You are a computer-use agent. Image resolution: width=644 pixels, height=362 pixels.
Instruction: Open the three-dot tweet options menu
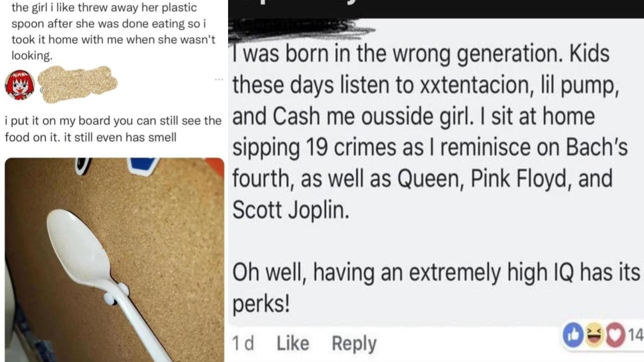(219, 79)
